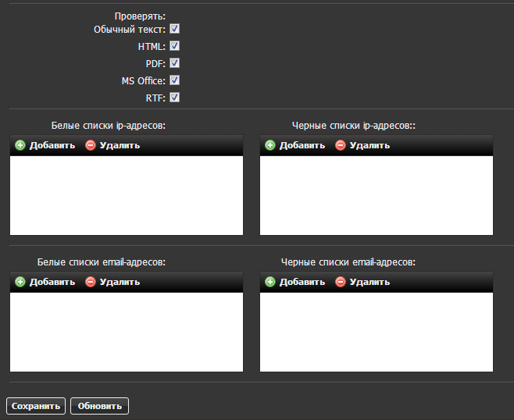This screenshot has width=514, height=420.
Task: Uncheck the RTF checkbox
Action: [x=175, y=98]
